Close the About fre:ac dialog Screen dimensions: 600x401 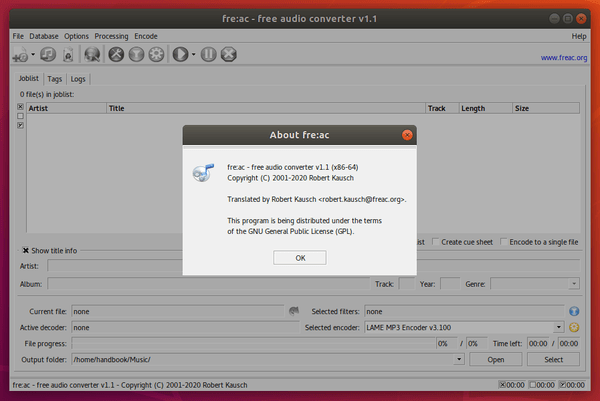[407, 135]
